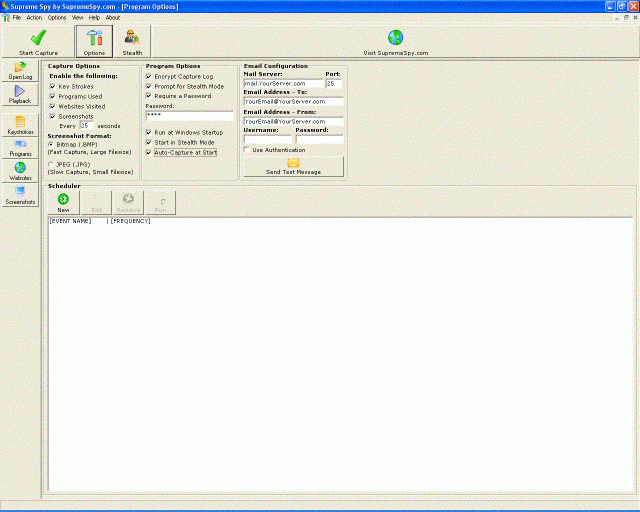Toggle Run at Windows Startup checkbox

click(x=149, y=132)
